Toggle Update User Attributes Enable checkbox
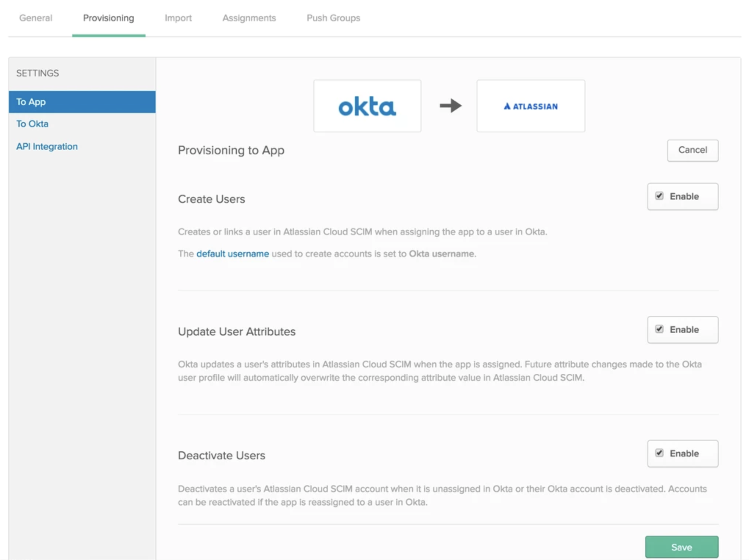The width and height of the screenshot is (749, 560). coord(659,329)
